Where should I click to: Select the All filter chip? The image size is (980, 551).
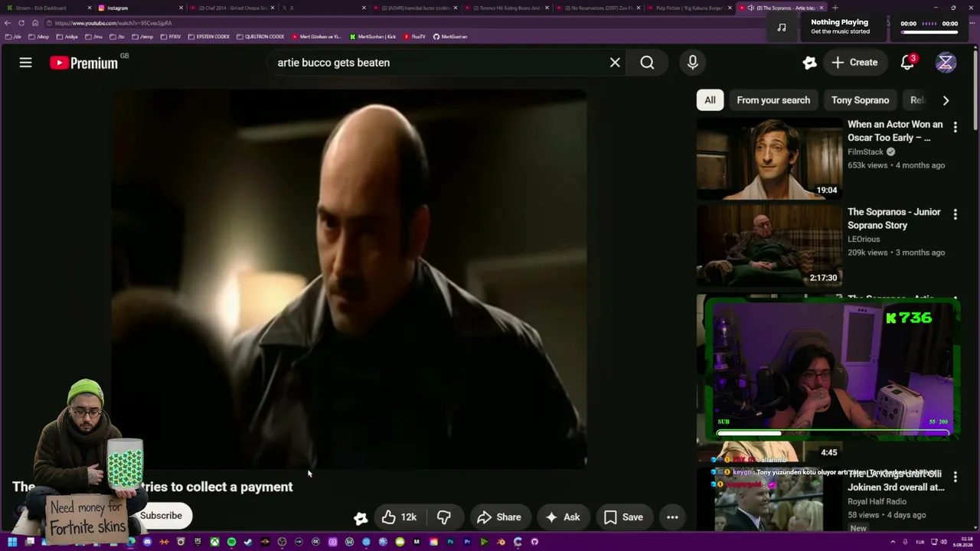point(710,100)
